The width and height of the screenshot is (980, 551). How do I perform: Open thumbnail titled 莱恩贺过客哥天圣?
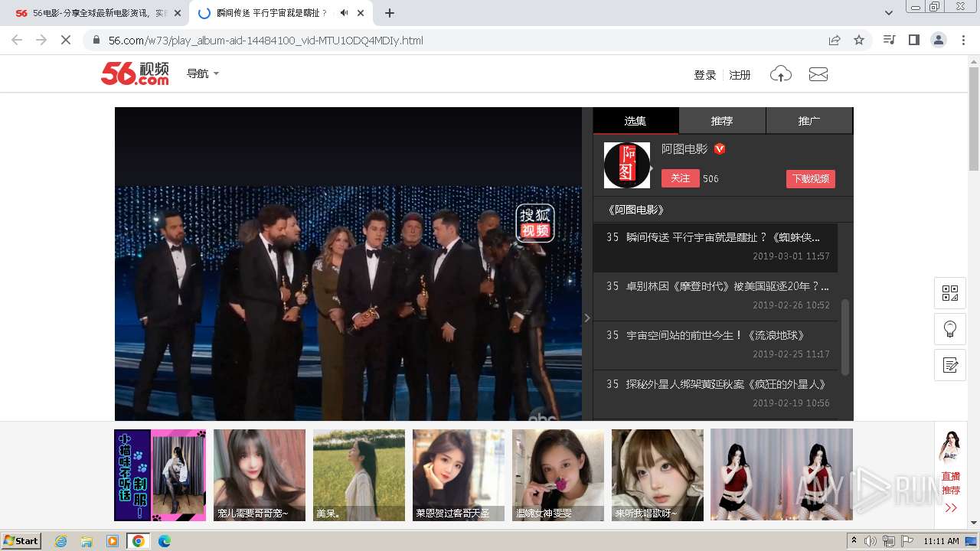(459, 475)
